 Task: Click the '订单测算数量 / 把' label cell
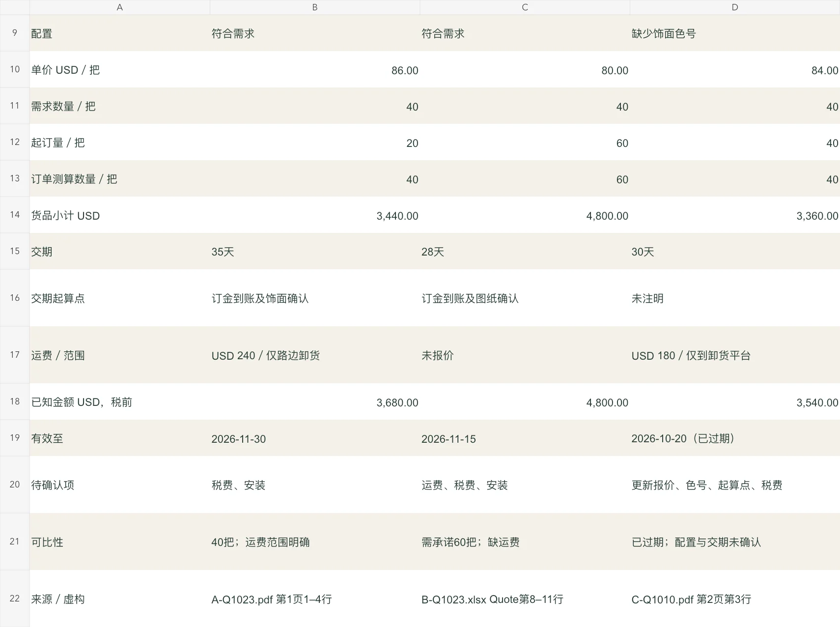pos(120,179)
